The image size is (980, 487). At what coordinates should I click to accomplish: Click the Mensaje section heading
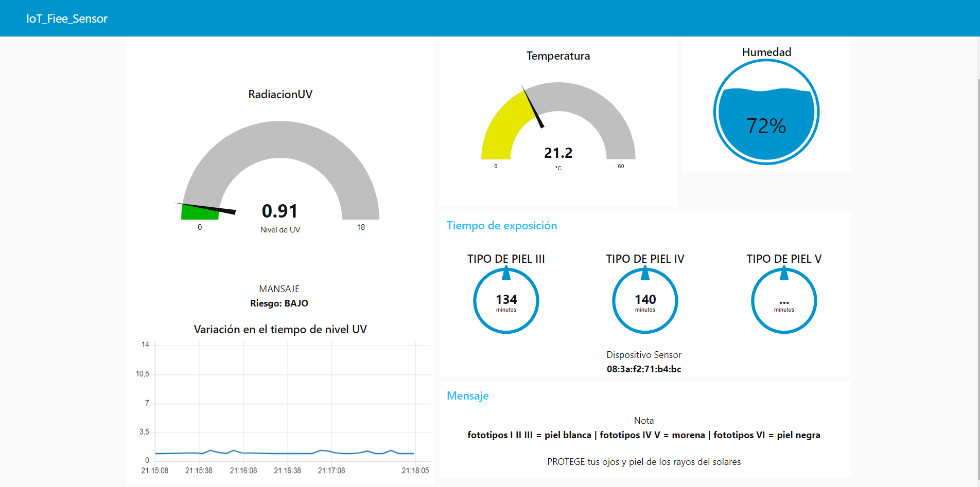pos(468,396)
